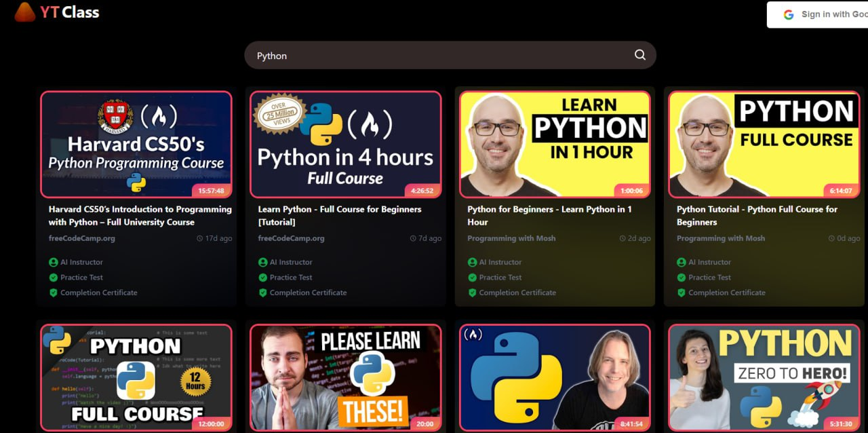Click the 20:00 duration badge
The width and height of the screenshot is (868, 433).
[x=425, y=423]
